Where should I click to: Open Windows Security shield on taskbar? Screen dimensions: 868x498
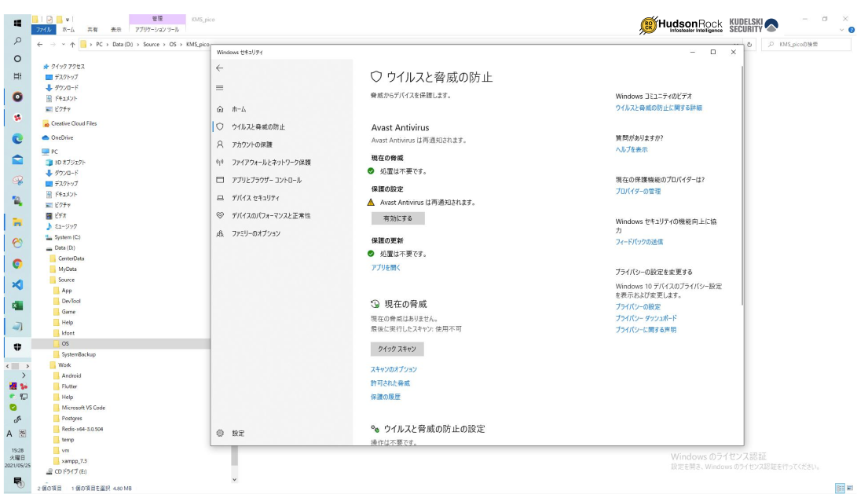coord(18,347)
